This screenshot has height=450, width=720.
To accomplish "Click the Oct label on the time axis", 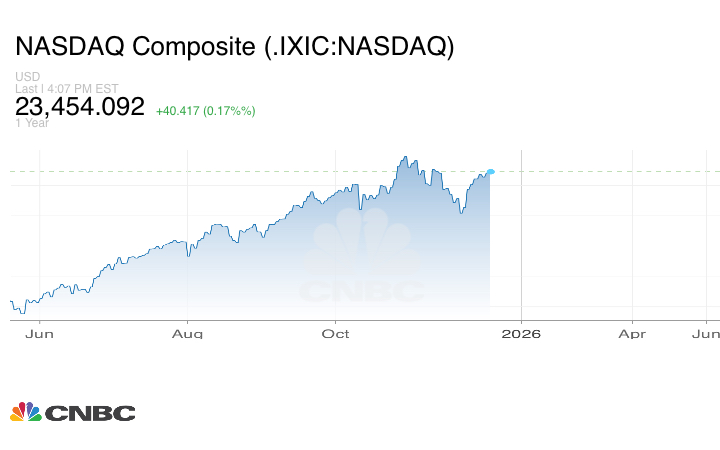I will tap(337, 334).
